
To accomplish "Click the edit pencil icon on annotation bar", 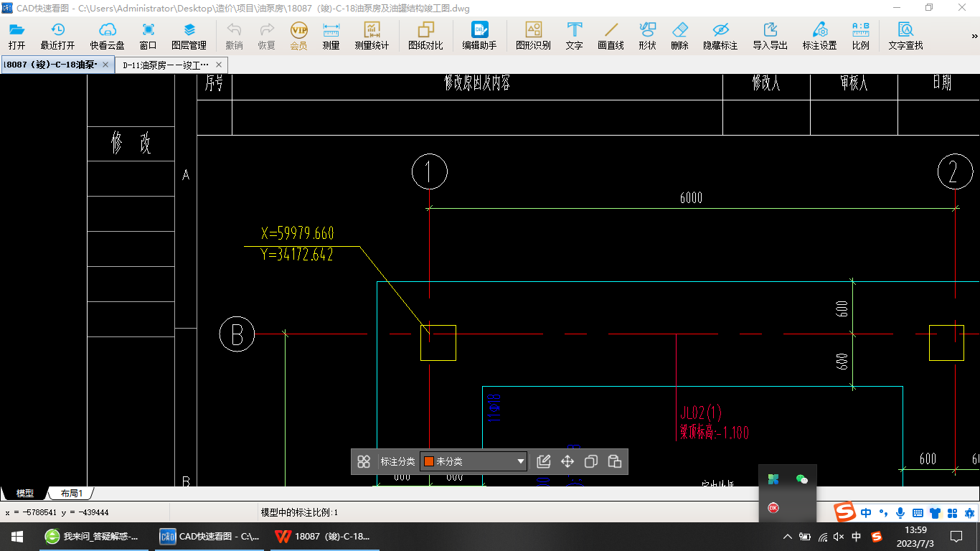I will 543,461.
